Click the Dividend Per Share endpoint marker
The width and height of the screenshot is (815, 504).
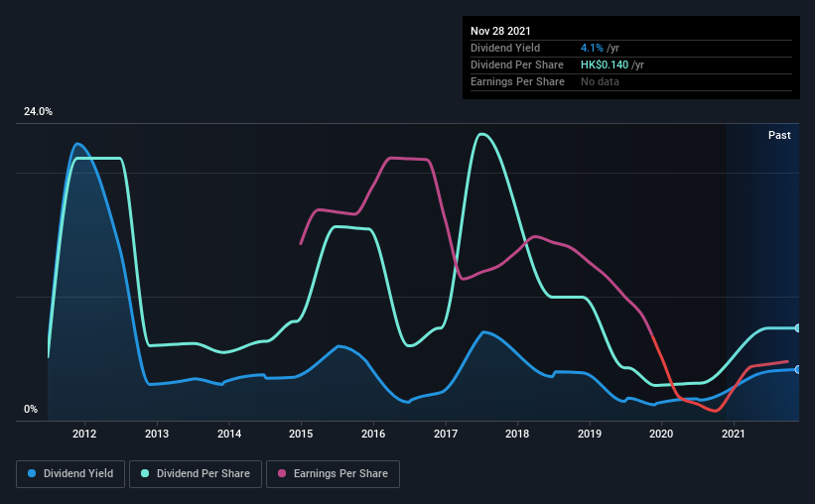pyautogui.click(x=797, y=327)
